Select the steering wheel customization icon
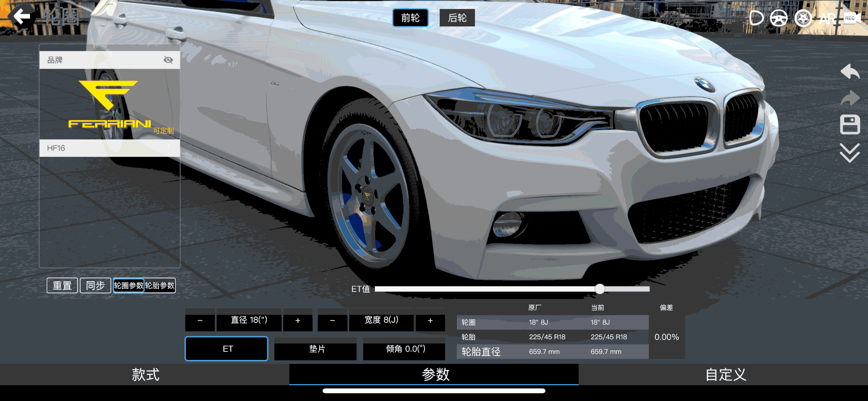The width and height of the screenshot is (868, 401). pyautogui.click(x=779, y=18)
